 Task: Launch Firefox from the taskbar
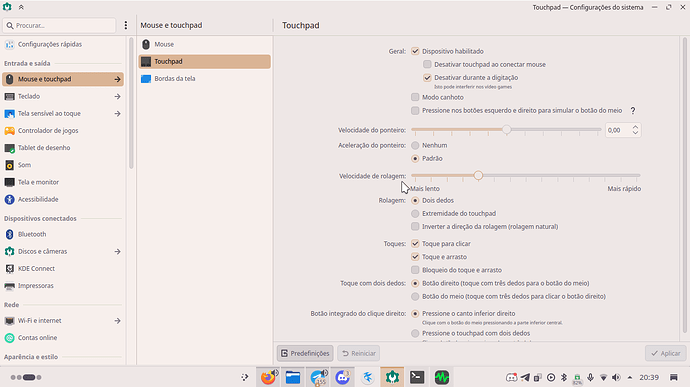point(268,377)
